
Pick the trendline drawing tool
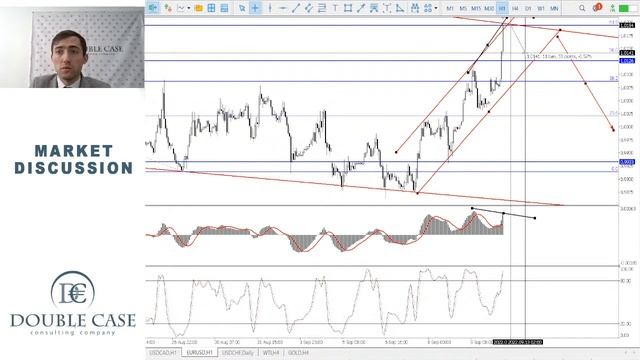pyautogui.click(x=296, y=8)
